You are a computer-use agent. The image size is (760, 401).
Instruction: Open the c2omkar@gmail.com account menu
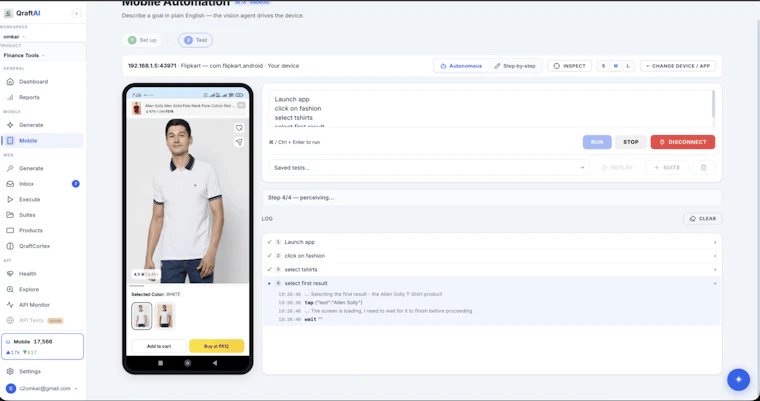43,388
